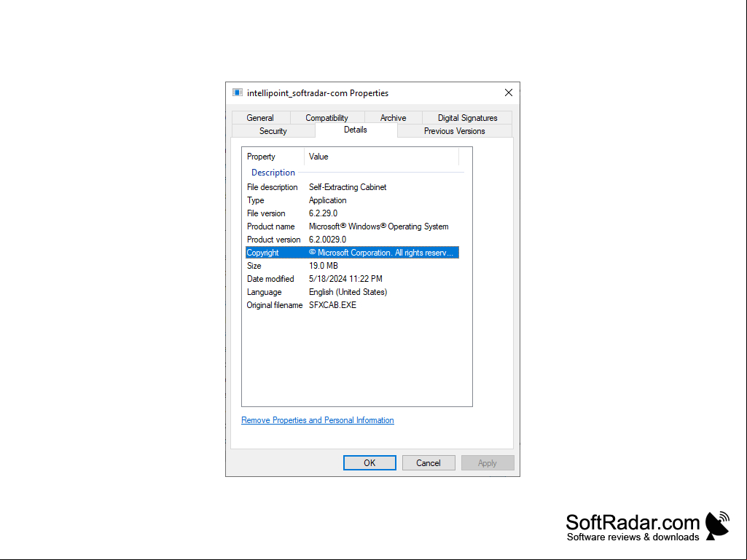This screenshot has width=747, height=560.
Task: Select the Date modified row
Action: coord(352,279)
